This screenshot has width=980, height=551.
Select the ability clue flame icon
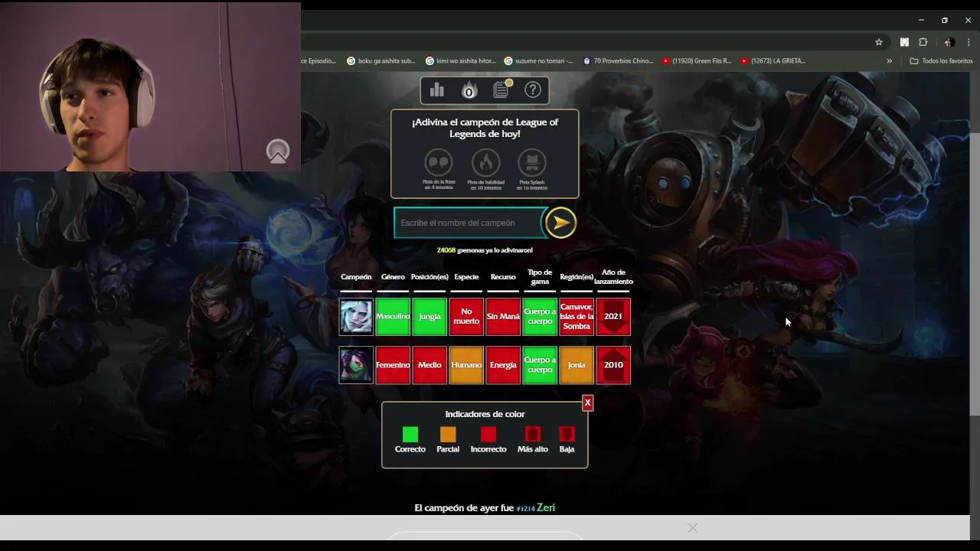[485, 162]
